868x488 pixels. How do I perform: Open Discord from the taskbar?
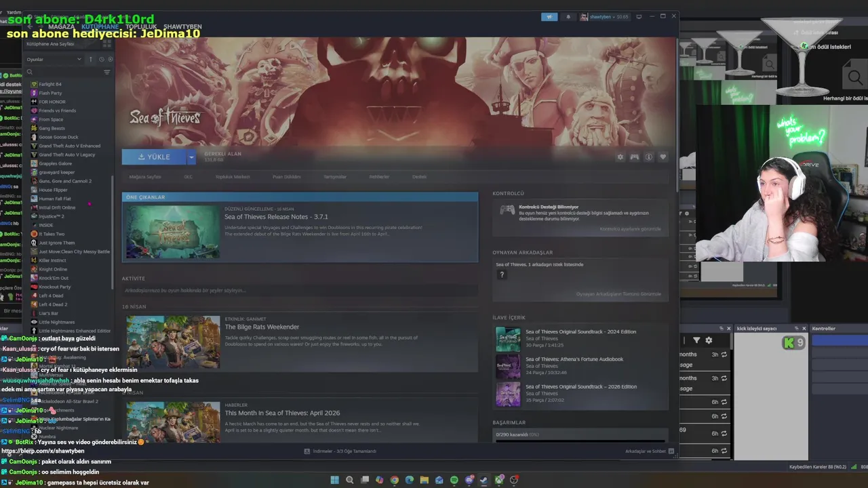tap(469, 480)
